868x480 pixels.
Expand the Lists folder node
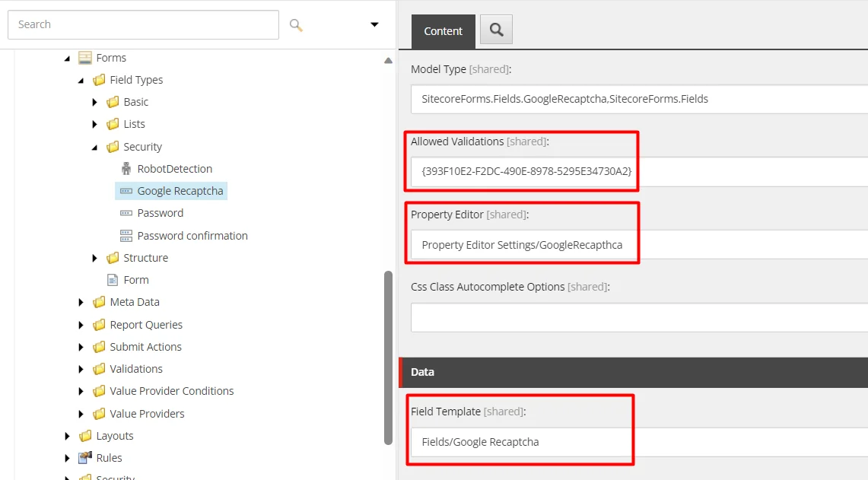(94, 124)
